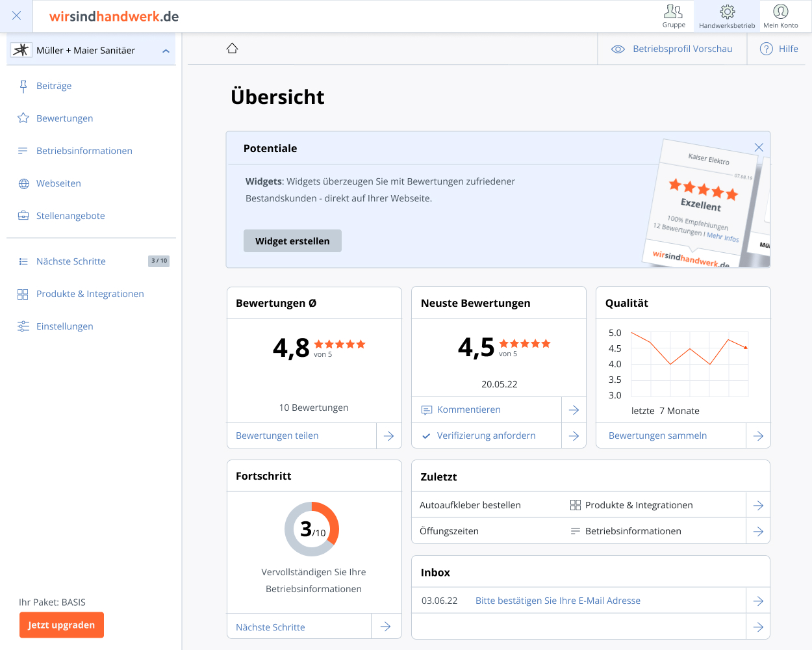The width and height of the screenshot is (812, 650).
Task: Dismiss the Potentiale banner with X
Action: [759, 148]
